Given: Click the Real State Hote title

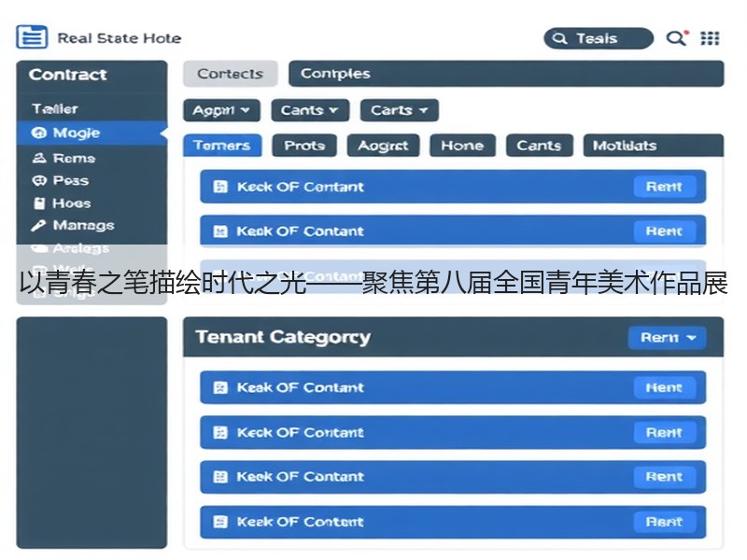Looking at the screenshot, I should (120, 38).
